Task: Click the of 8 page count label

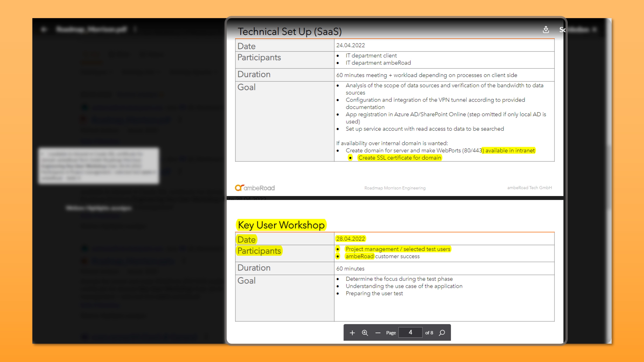Action: (x=429, y=332)
